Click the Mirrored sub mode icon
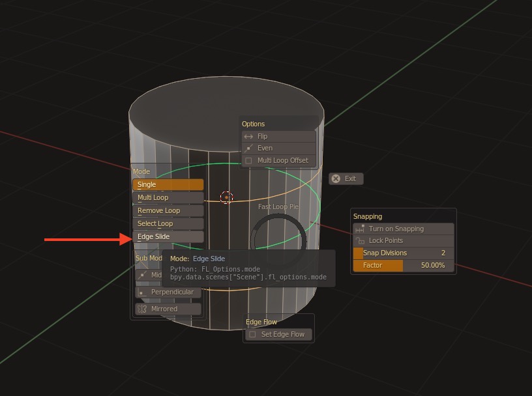 coord(142,309)
